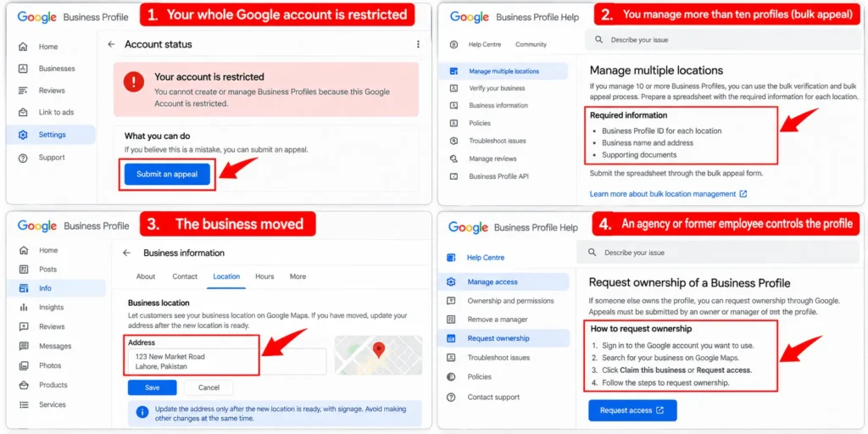Viewport: 868px width, 434px height.
Task: Click search icon in Manage multiple locations panel
Action: [598, 40]
